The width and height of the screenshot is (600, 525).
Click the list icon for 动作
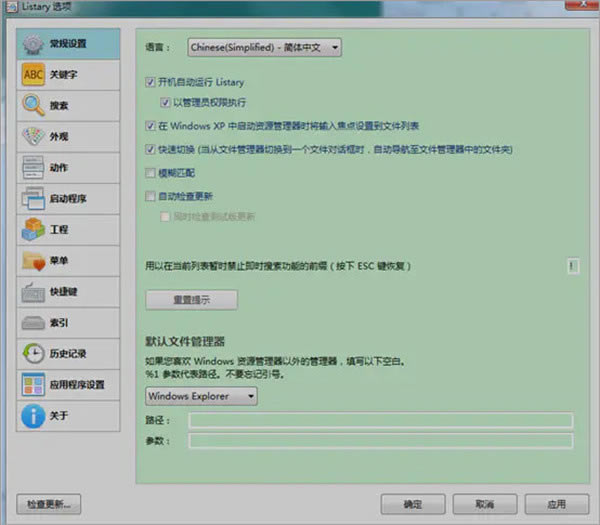[33, 167]
